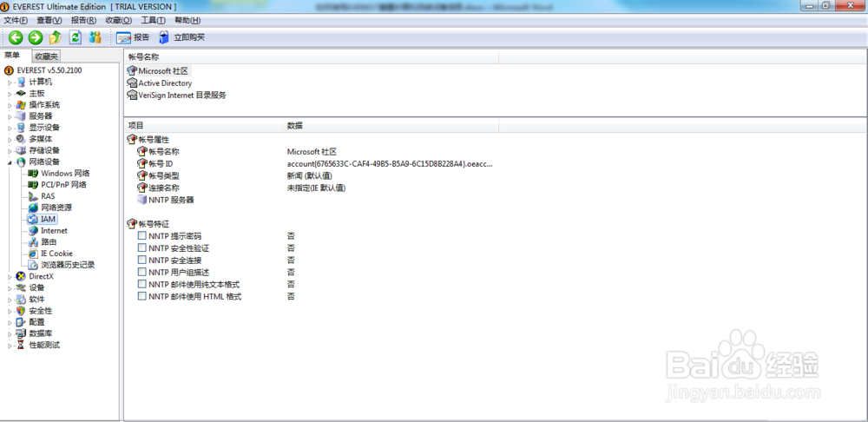Expand the 操作系统 tree node arrow

click(10, 105)
